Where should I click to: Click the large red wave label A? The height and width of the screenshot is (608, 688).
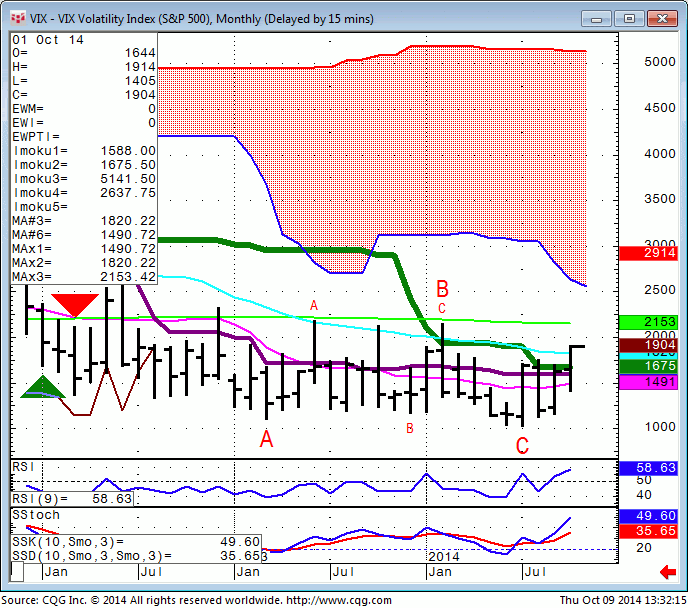266,439
